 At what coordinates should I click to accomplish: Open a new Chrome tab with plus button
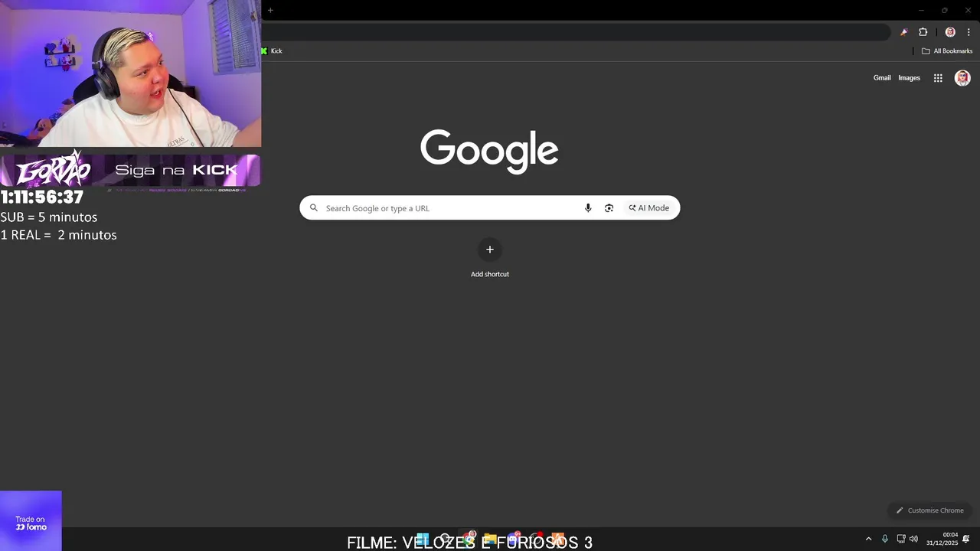point(270,10)
